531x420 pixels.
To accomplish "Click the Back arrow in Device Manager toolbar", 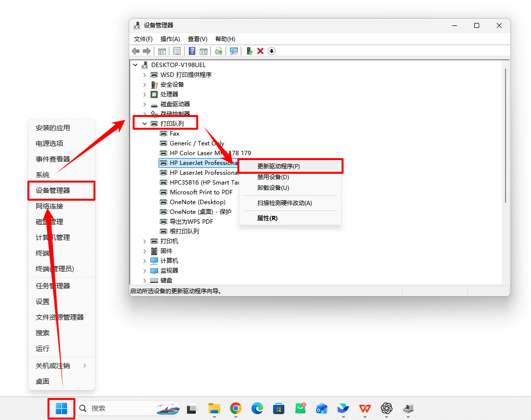I will pyautogui.click(x=136, y=51).
